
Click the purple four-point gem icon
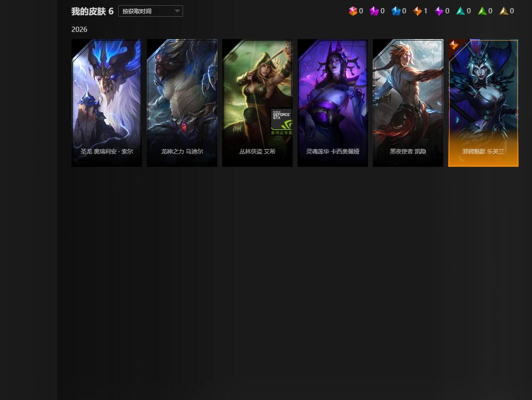439,11
